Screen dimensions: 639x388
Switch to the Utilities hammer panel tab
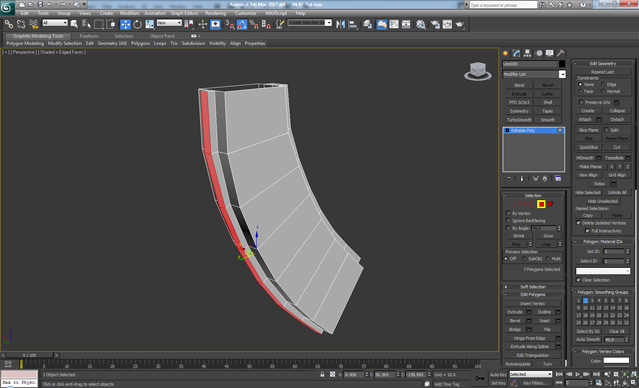561,53
